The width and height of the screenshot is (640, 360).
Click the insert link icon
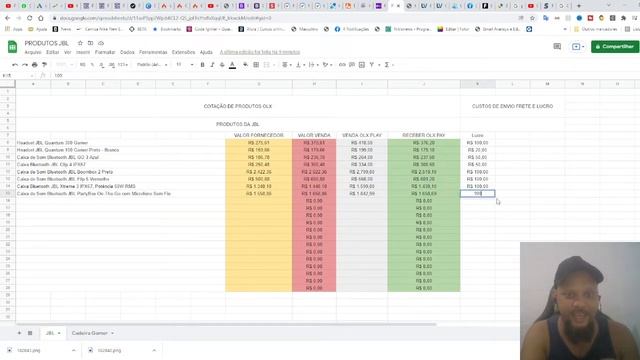click(342, 65)
